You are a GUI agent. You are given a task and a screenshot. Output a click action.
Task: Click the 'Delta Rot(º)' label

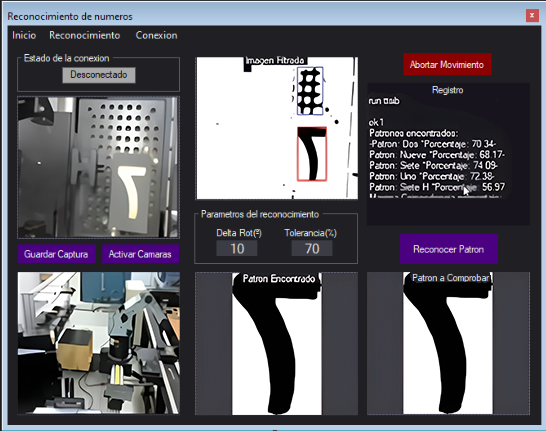pyautogui.click(x=239, y=233)
